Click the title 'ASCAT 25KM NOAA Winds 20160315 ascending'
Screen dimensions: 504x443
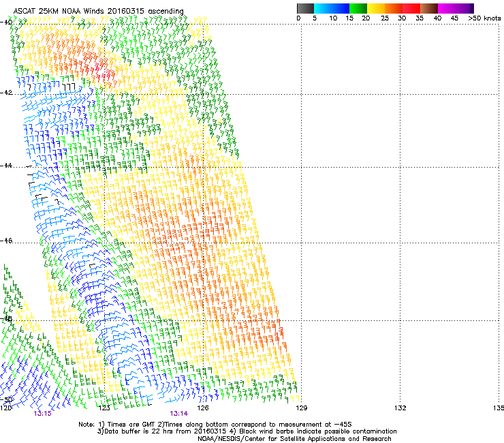point(98,11)
